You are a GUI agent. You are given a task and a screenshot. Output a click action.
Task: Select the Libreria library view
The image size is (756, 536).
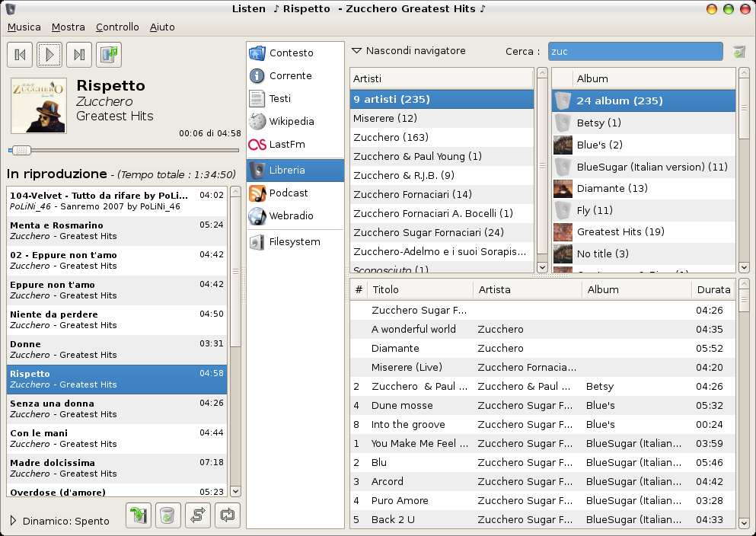click(295, 170)
